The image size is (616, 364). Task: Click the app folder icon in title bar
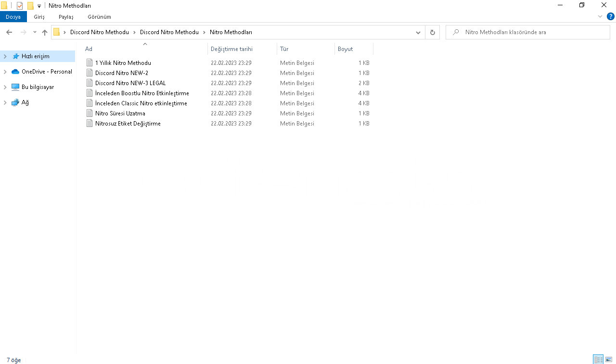tap(4, 6)
